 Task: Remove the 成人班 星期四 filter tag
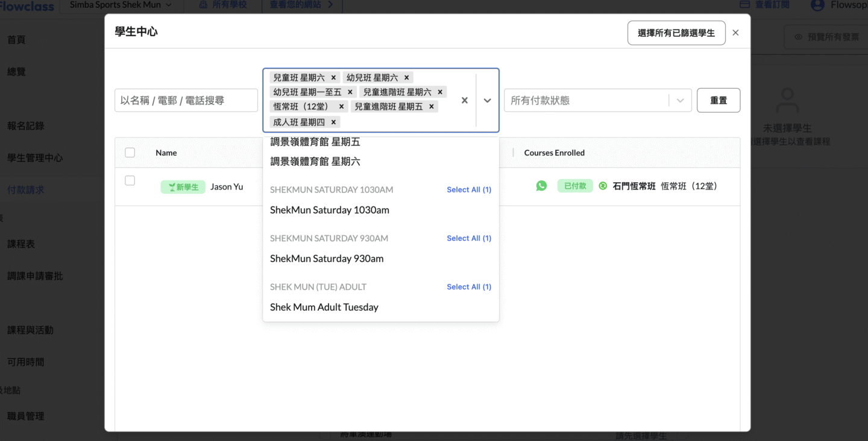[x=333, y=122]
